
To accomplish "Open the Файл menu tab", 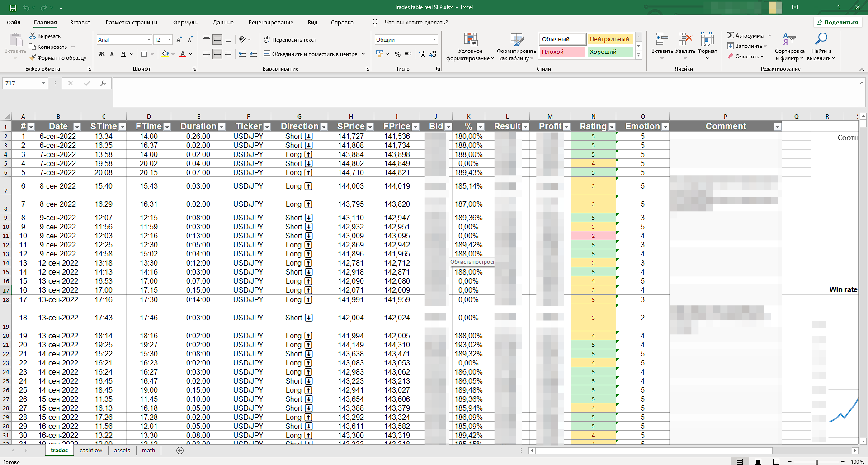I will (x=14, y=23).
